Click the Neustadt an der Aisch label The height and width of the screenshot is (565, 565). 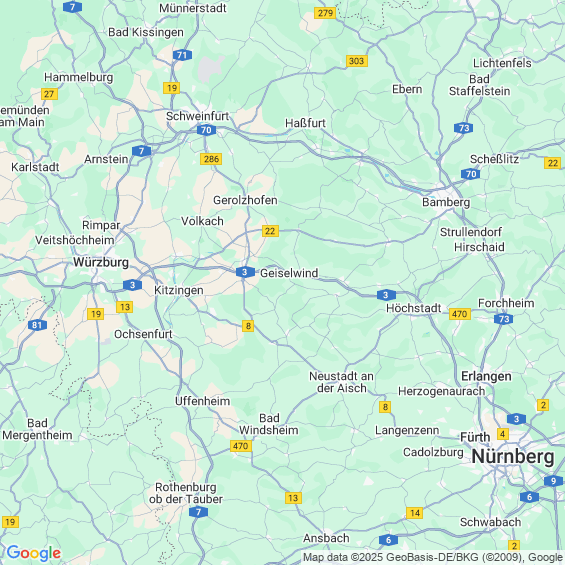[342, 382]
